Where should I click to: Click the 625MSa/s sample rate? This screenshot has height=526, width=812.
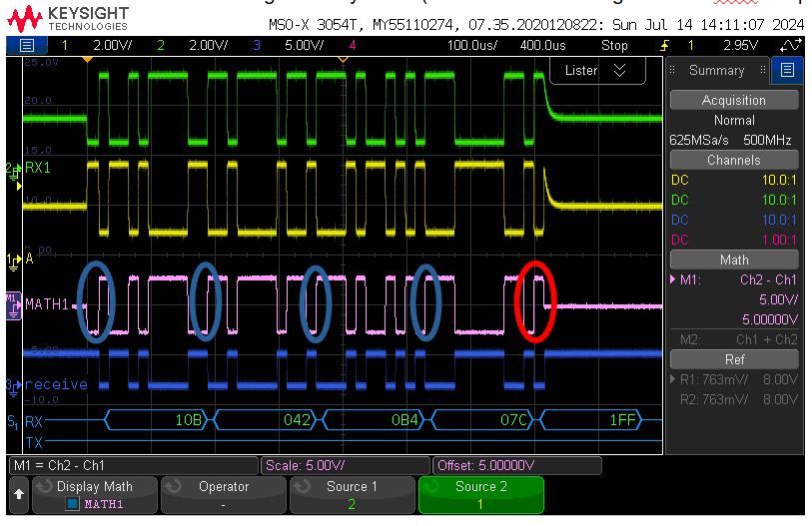click(698, 141)
